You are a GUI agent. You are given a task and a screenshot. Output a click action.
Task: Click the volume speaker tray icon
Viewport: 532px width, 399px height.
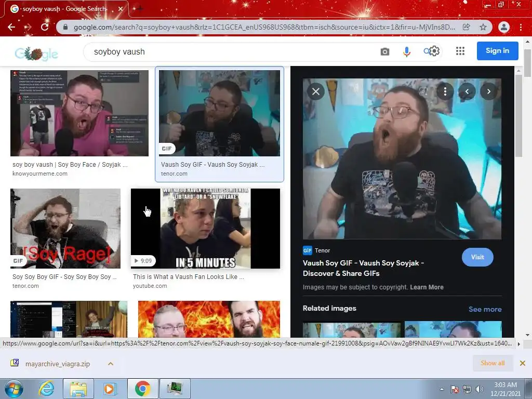click(480, 389)
